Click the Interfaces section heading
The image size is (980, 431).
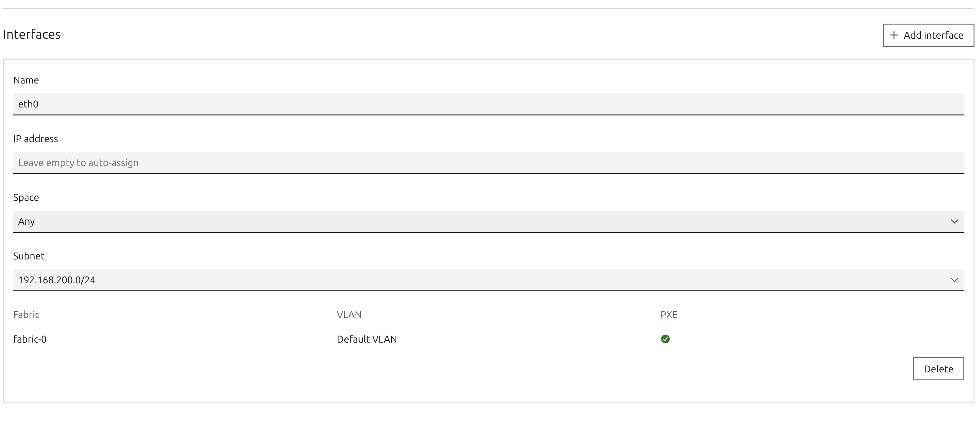[x=32, y=35]
